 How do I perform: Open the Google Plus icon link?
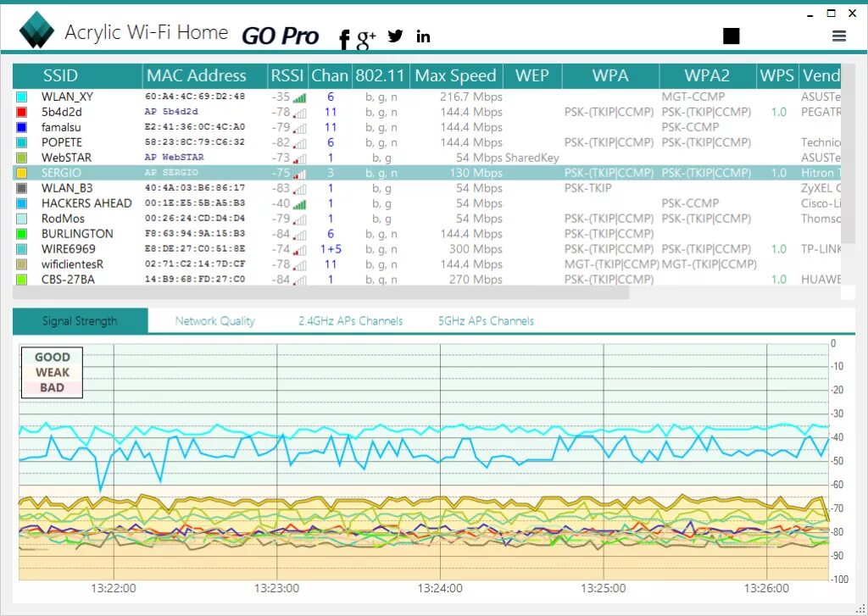tap(366, 39)
